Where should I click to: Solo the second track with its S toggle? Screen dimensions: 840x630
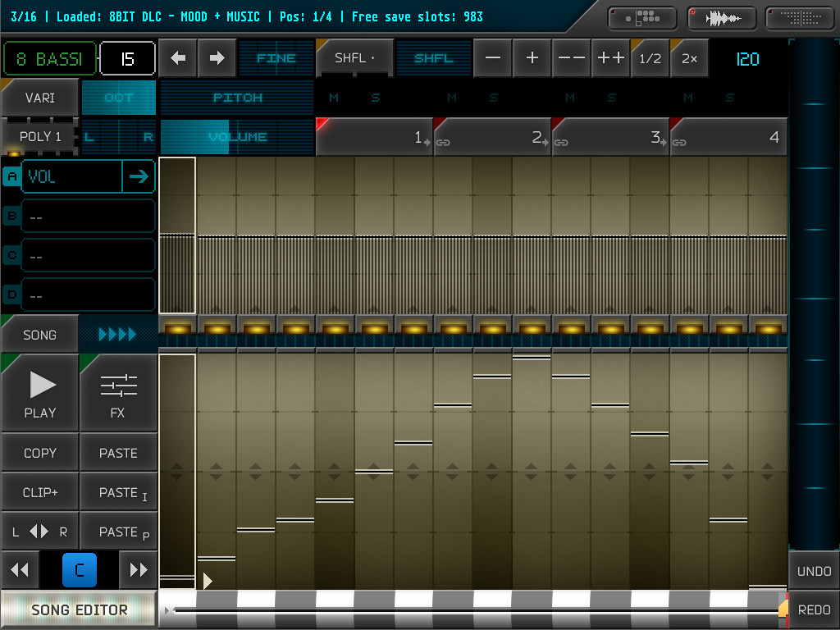(493, 97)
